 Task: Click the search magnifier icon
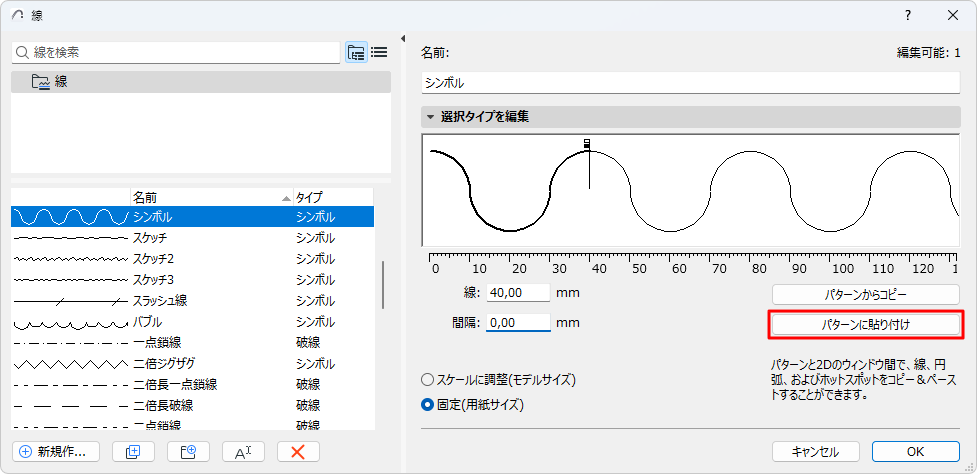pos(23,53)
